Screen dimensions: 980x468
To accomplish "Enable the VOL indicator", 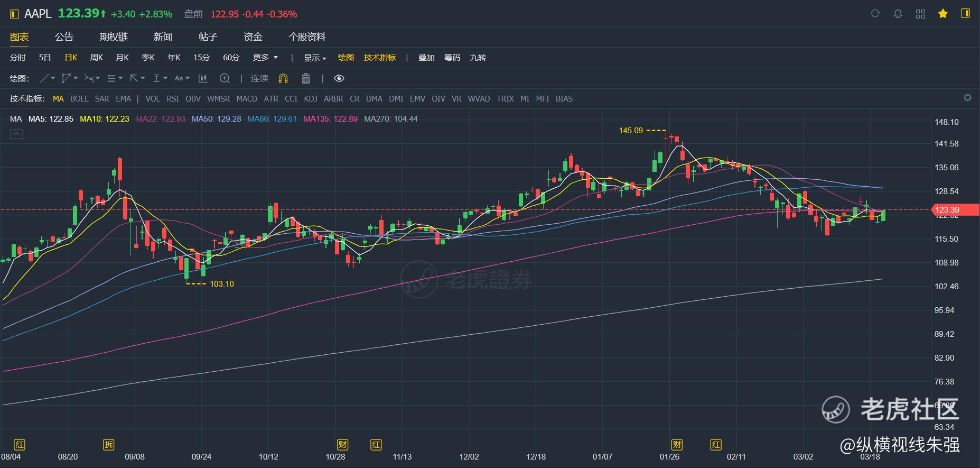I will (153, 98).
